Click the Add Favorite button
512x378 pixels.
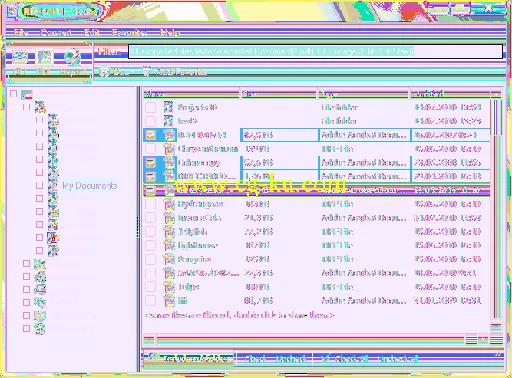click(174, 71)
